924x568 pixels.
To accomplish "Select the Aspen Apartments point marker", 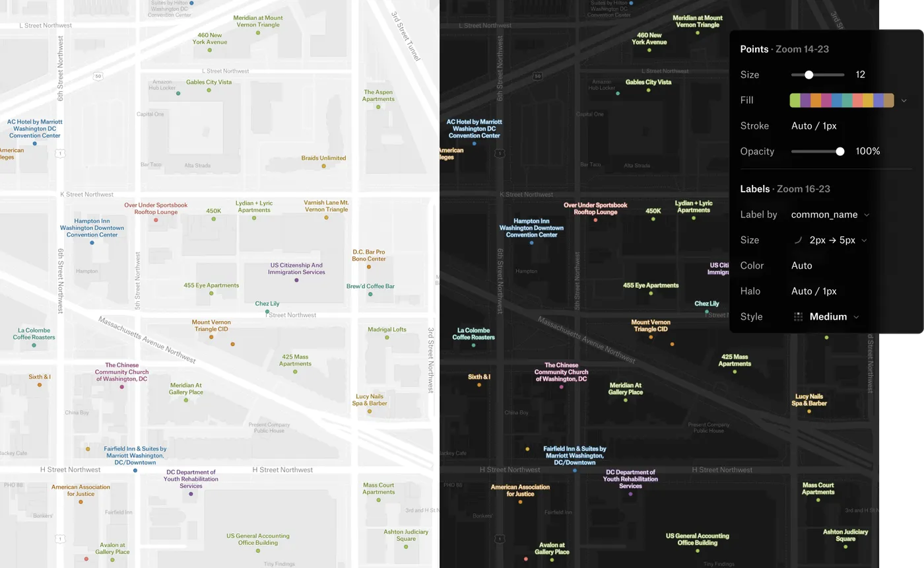I will pos(378,107).
